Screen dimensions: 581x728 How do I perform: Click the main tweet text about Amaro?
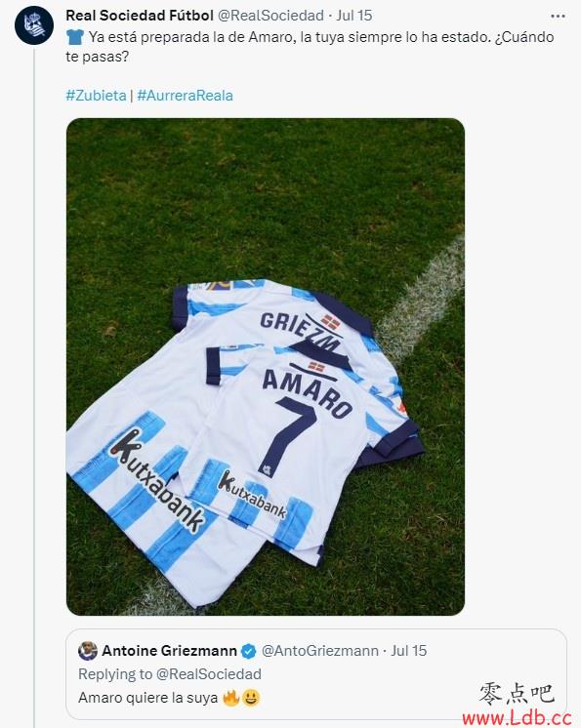(310, 47)
